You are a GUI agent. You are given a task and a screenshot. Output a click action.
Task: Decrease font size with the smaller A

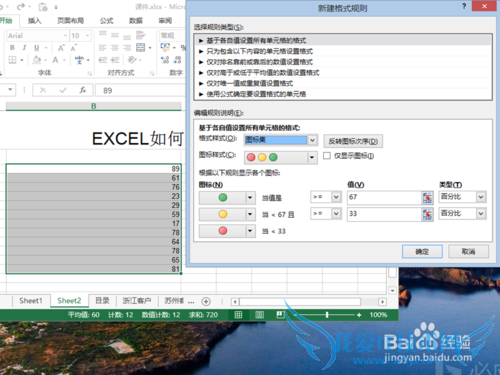73,48
